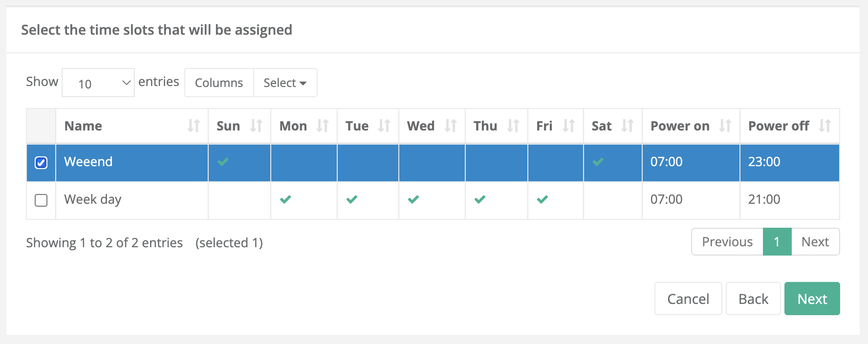The width and height of the screenshot is (868, 344).
Task: Click the Back button
Action: pyautogui.click(x=753, y=299)
